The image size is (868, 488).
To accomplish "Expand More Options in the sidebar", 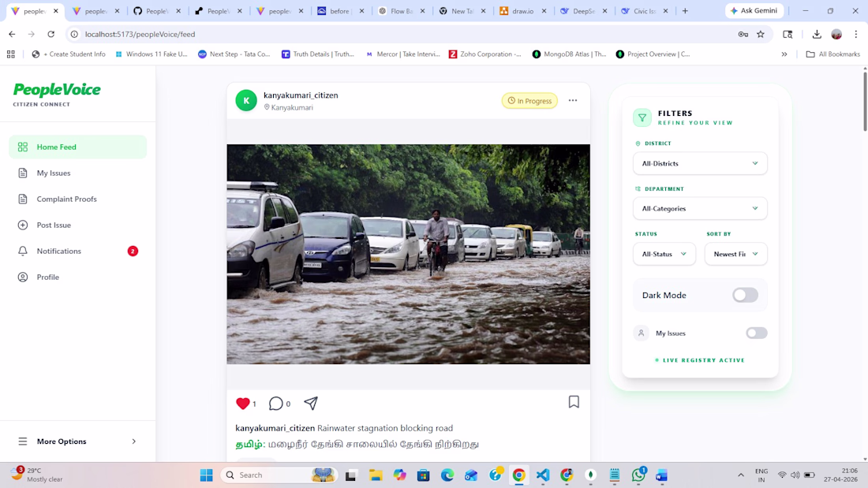I will pyautogui.click(x=77, y=441).
